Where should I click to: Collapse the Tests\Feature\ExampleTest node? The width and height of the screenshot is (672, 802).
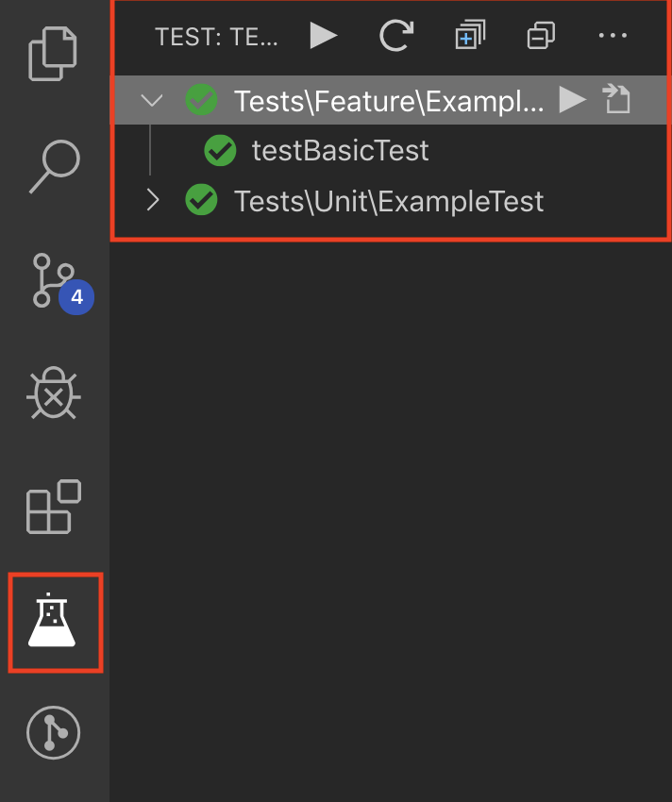pos(152,100)
